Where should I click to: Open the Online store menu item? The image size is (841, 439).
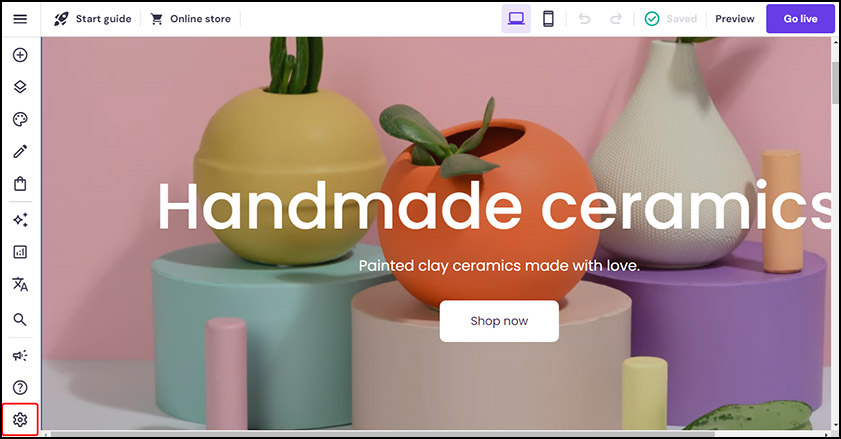click(190, 19)
